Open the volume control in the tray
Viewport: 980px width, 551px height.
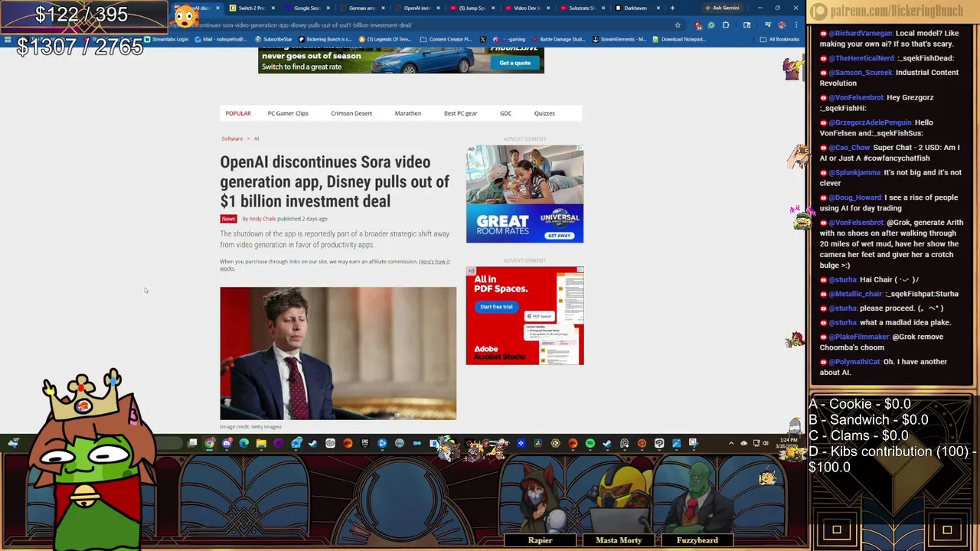point(766,443)
